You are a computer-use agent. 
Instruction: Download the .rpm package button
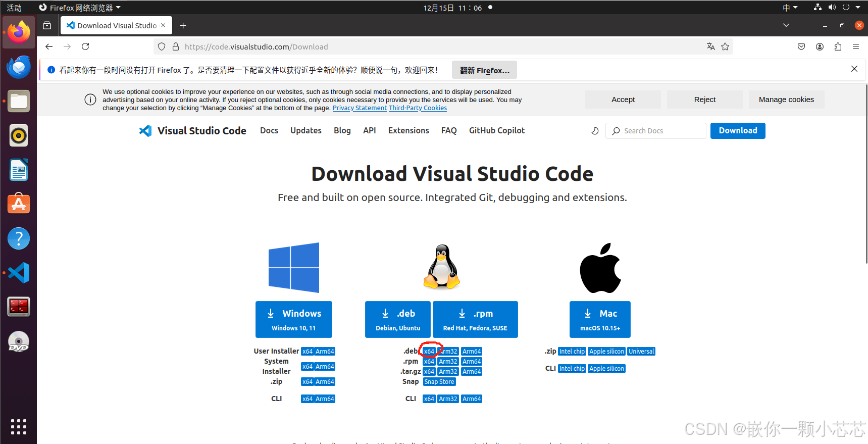pos(475,319)
